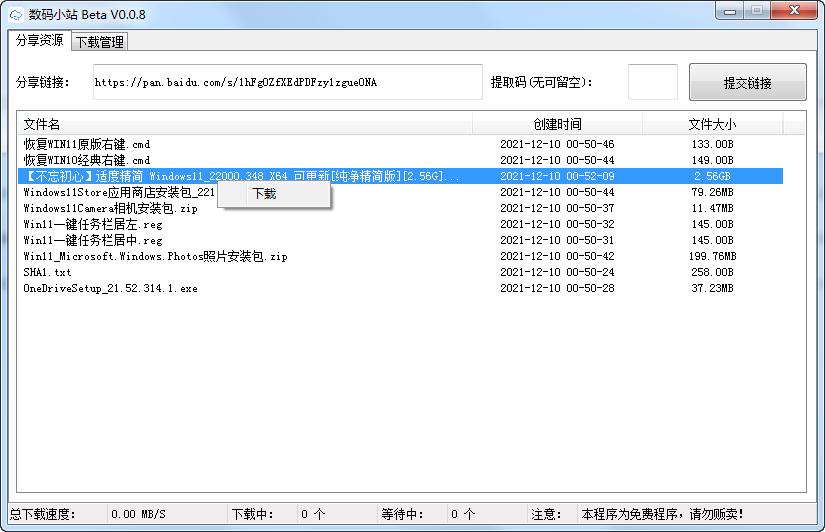Click the 11.47MB size cell
Image resolution: width=825 pixels, height=532 pixels.
[712, 208]
